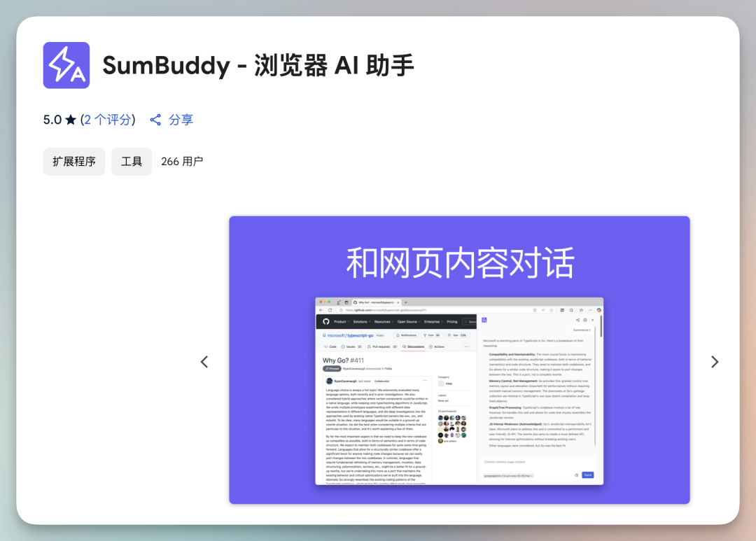
Task: Open the gemini model selector dropdown near Send
Action: point(508,476)
